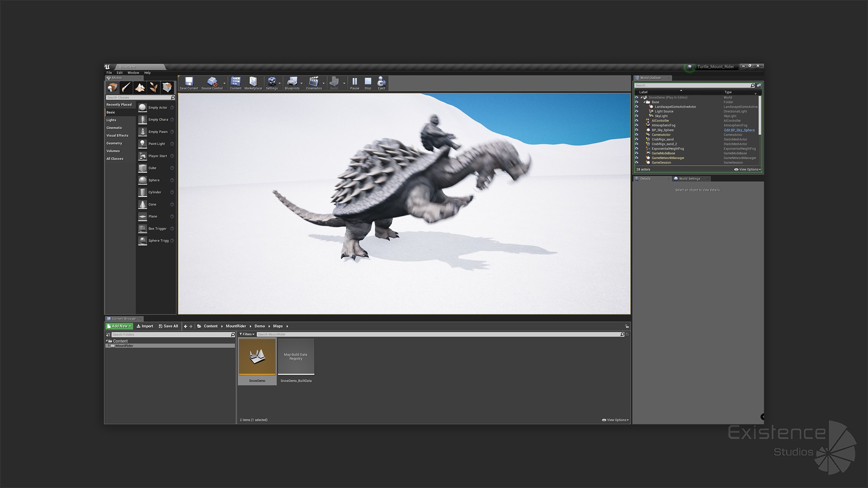Click the Empty Pawn placement icon

142,132
